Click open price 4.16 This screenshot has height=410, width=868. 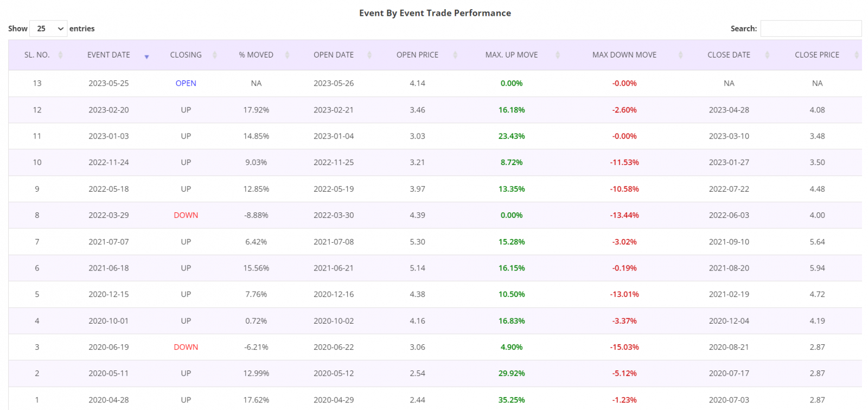[x=418, y=321]
